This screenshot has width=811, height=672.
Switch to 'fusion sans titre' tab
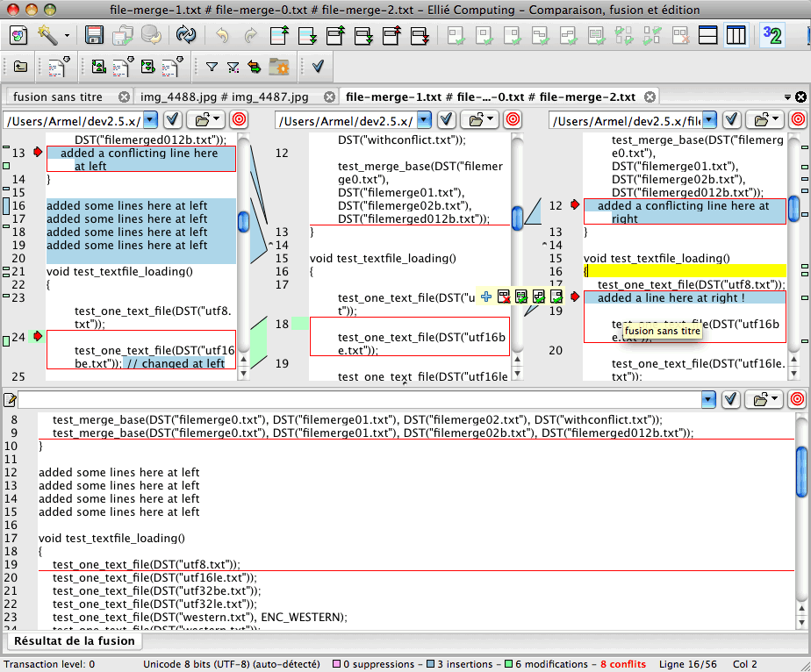pos(57,97)
